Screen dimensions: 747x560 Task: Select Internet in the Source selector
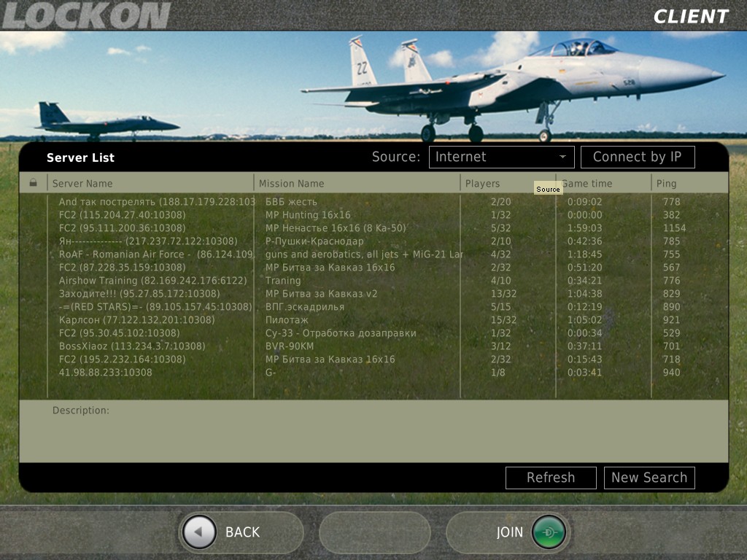pyautogui.click(x=481, y=156)
